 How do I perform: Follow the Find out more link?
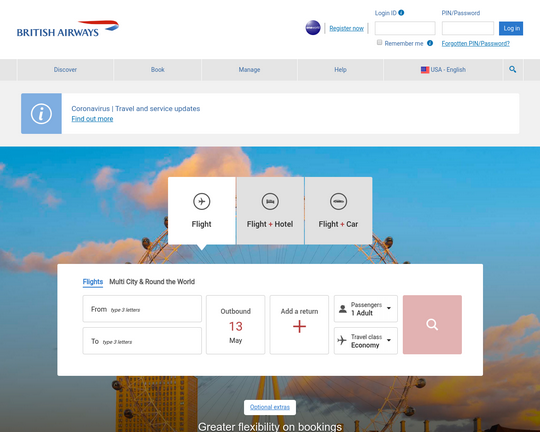coord(92,119)
